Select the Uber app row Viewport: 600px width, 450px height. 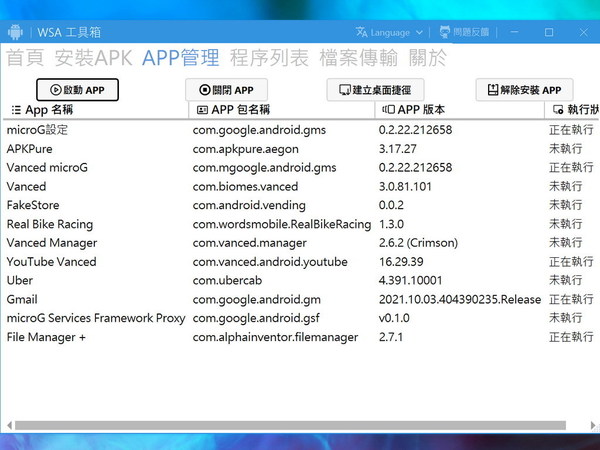(x=300, y=280)
